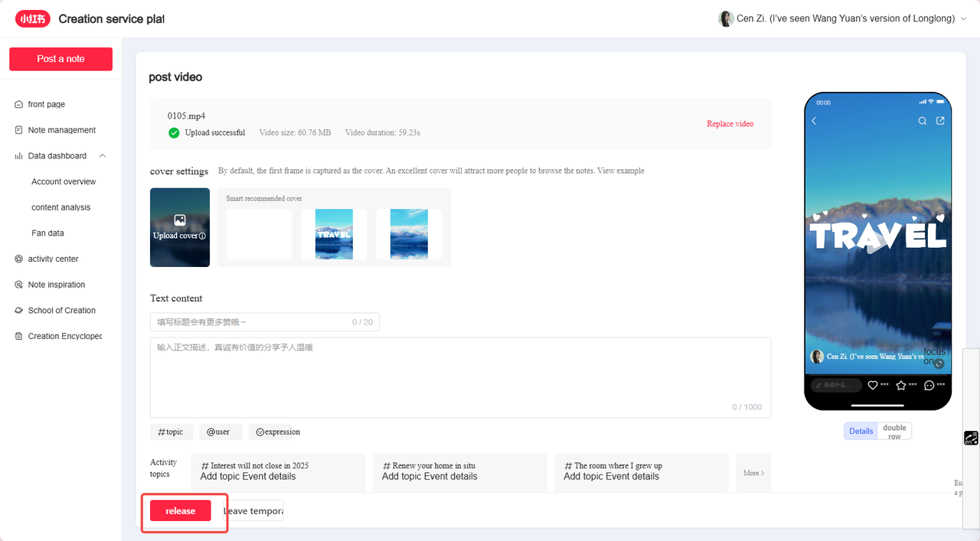Click the star favorite icon in preview

(x=901, y=385)
